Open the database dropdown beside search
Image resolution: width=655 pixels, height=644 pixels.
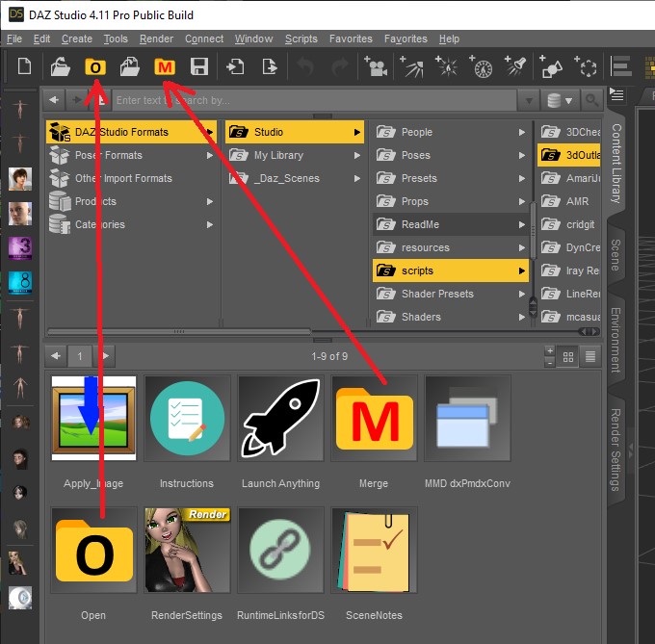point(558,100)
